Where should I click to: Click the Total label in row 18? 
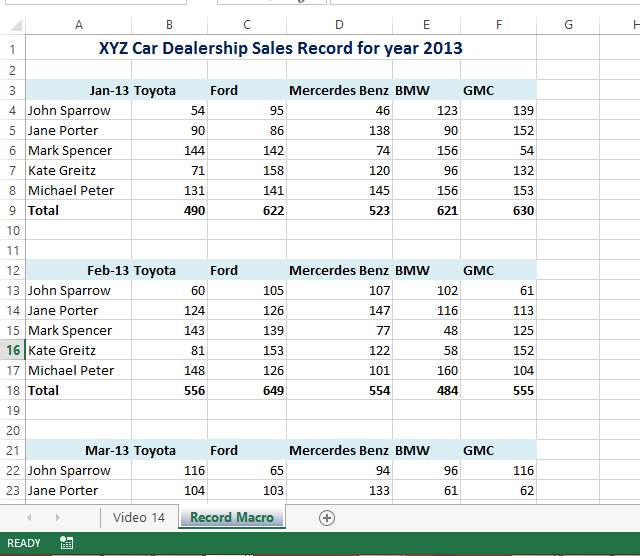point(79,390)
